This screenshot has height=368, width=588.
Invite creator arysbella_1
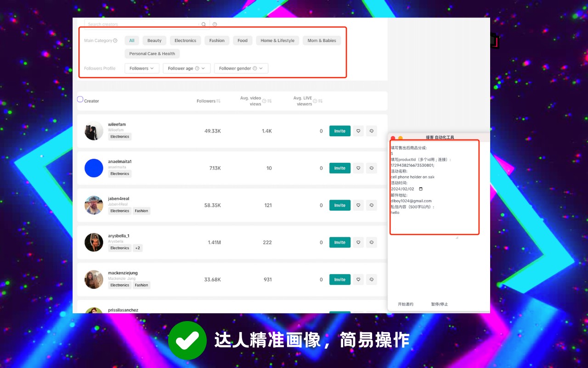(x=340, y=242)
